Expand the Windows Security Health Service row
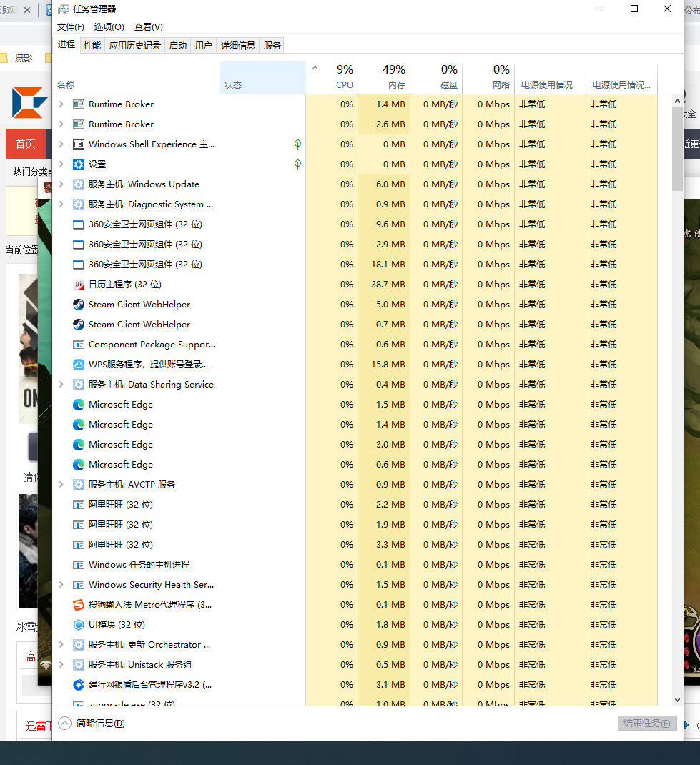This screenshot has height=765, width=700. pos(61,585)
